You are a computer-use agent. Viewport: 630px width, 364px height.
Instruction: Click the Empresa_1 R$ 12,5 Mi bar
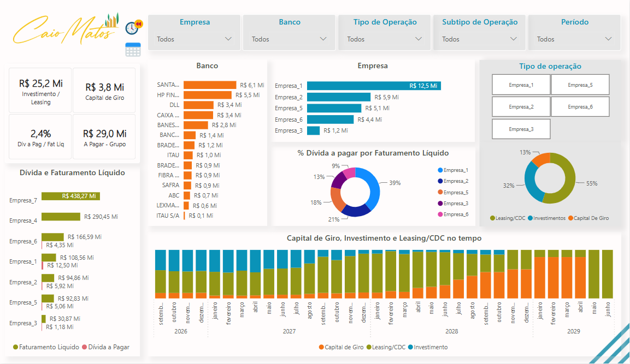374,86
